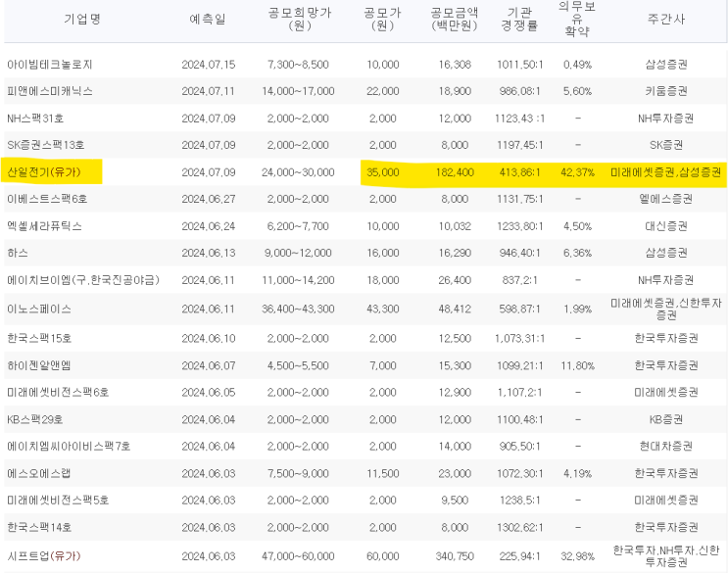Click date 2024.06.13 in 하스 row

point(209,253)
